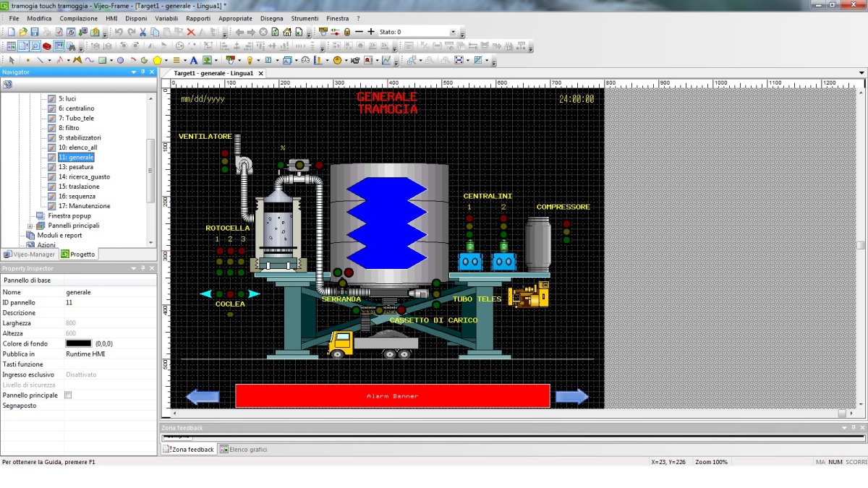Expand the Pannelli principali tree node
868x488 pixels.
(30, 226)
